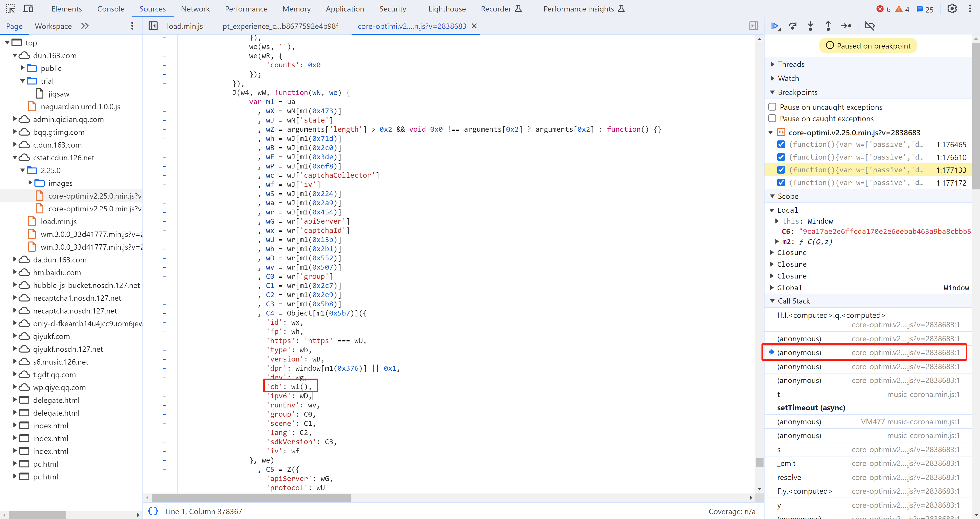Click the Deactivate all breakpoints icon
This screenshot has width=980, height=519.
pos(870,26)
